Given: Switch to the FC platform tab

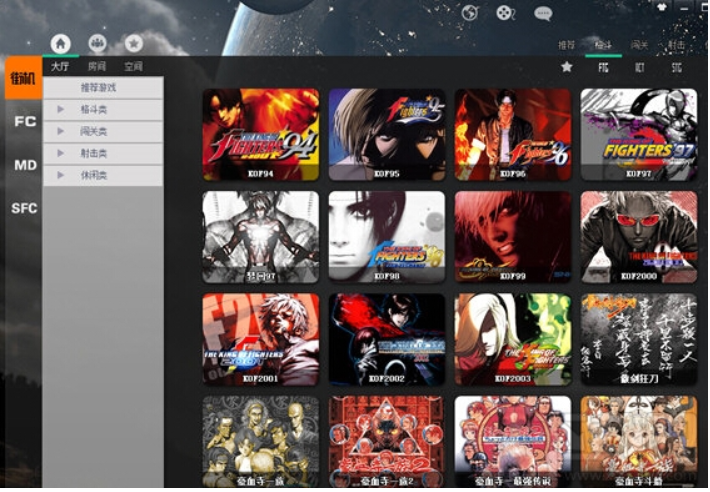Looking at the screenshot, I should [24, 121].
